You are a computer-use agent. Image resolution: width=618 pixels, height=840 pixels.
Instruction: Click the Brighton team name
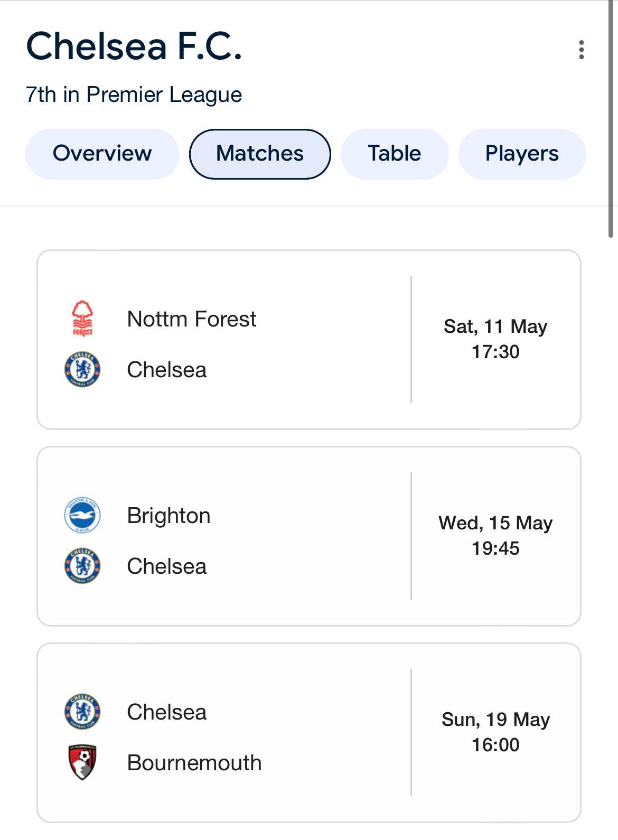[x=169, y=516]
